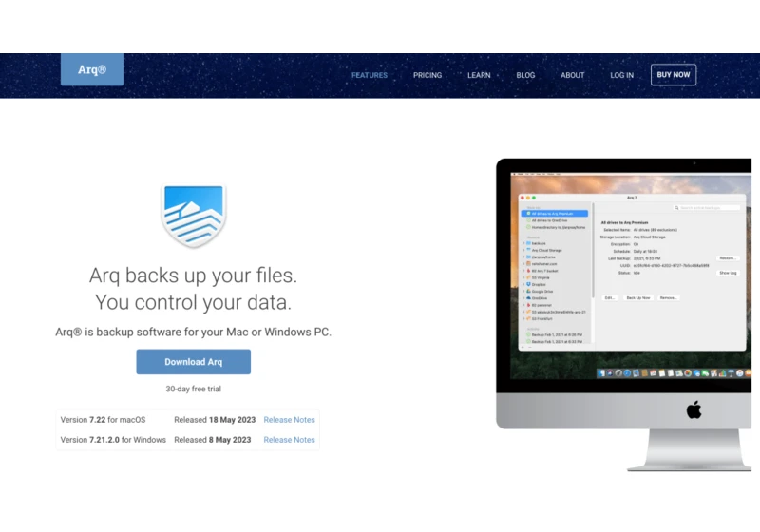Click 'Released 8 May 2023' text
This screenshot has width=760, height=532.
tap(212, 440)
